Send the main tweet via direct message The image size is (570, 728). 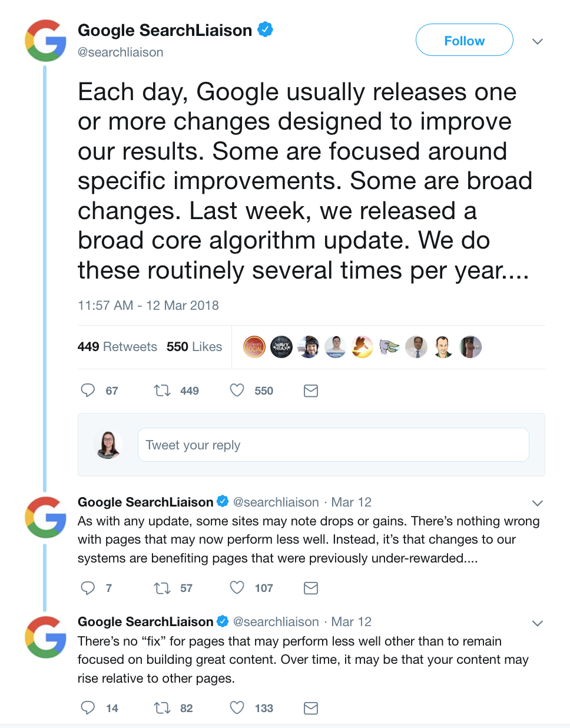click(x=311, y=391)
